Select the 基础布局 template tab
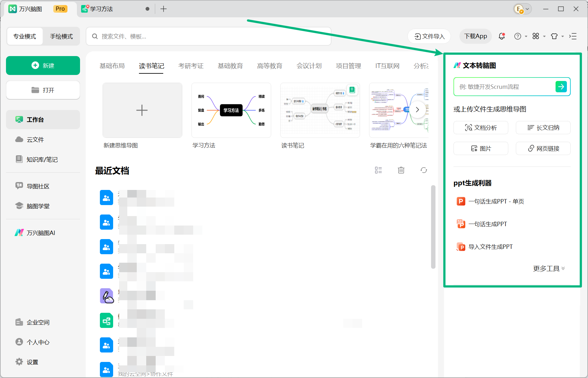Viewport: 588px width, 378px height. 112,66
